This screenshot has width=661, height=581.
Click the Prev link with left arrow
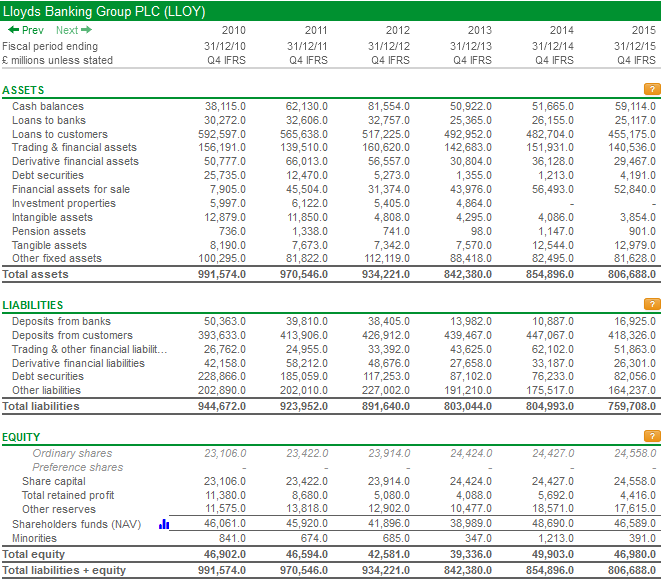(x=26, y=30)
